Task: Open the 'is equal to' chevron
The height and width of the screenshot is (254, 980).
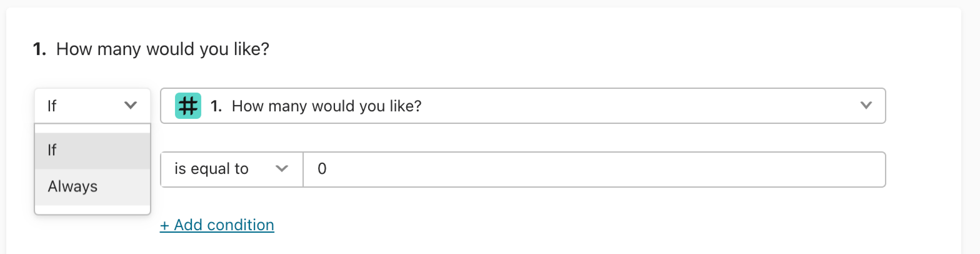Action: [282, 169]
